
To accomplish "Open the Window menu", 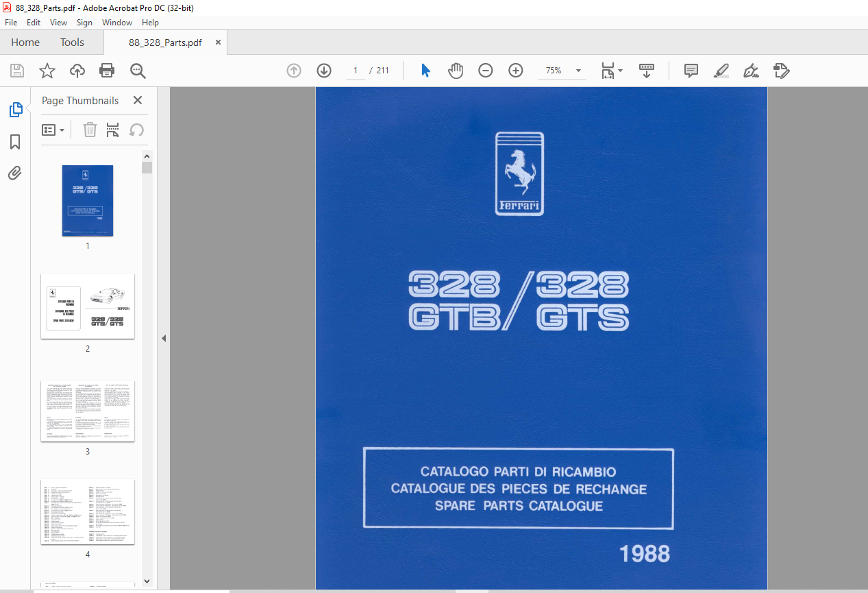I will tap(117, 22).
